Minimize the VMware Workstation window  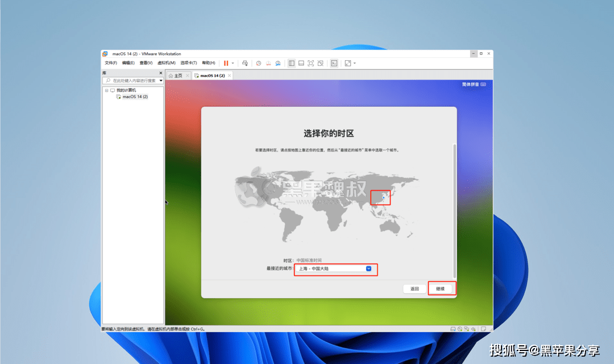pos(474,53)
